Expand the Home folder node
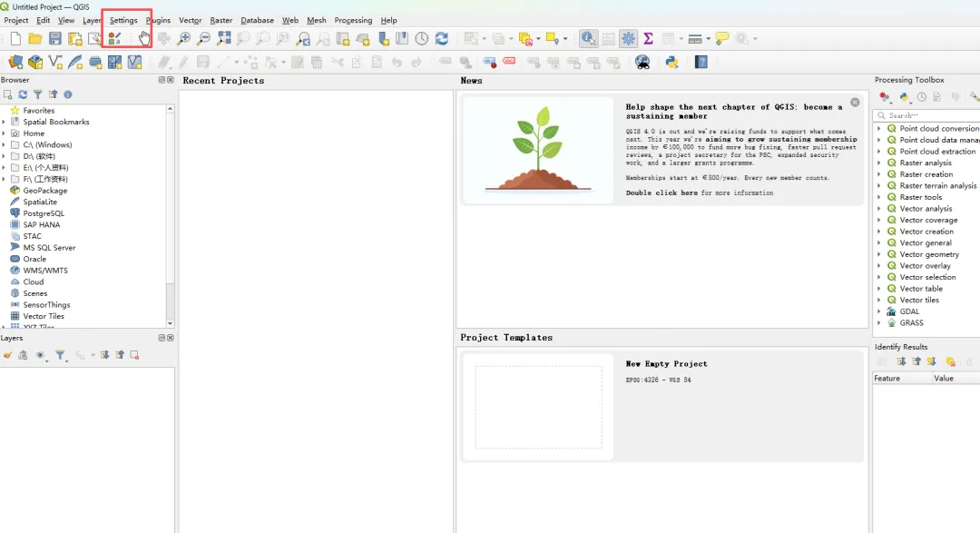This screenshot has height=533, width=980. tap(4, 133)
